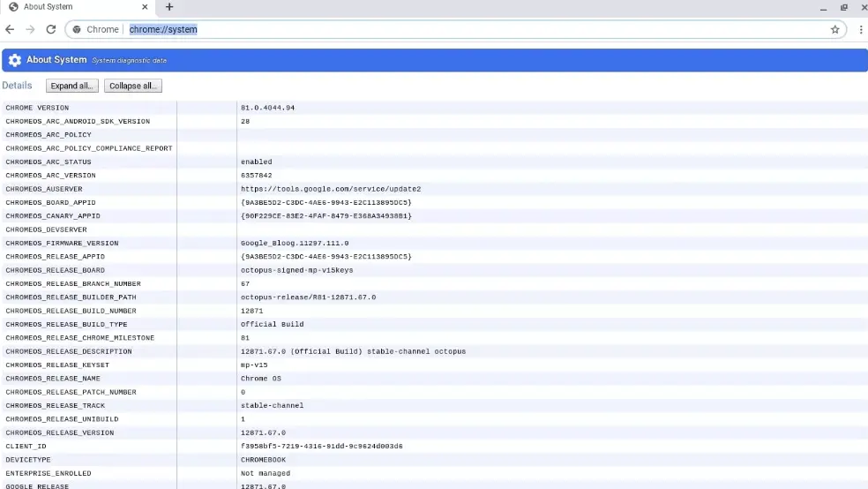Click the enrollment value Not managed
This screenshot has height=489, width=868.
266,473
